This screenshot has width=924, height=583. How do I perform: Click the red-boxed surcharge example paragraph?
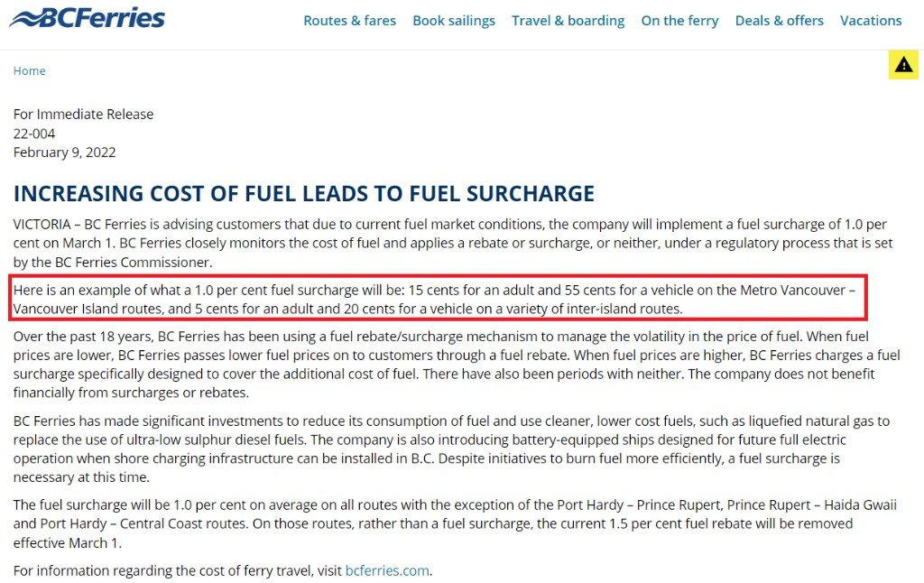(438, 299)
